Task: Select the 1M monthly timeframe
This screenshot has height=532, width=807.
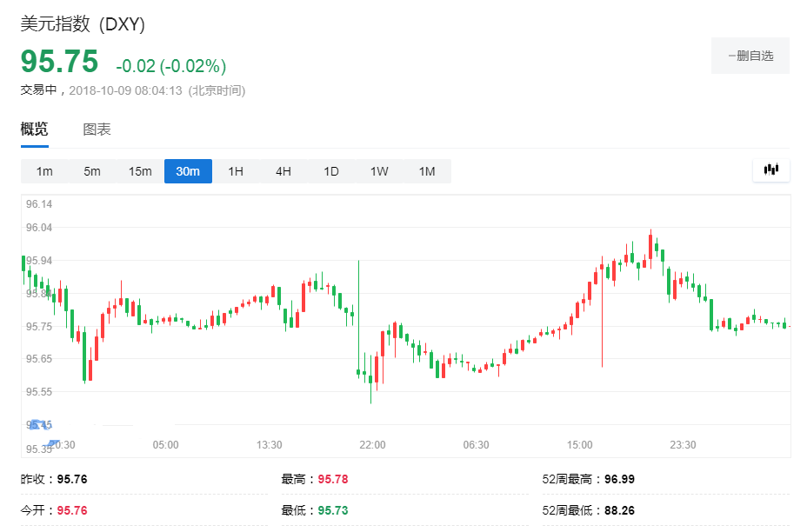Action: [427, 171]
